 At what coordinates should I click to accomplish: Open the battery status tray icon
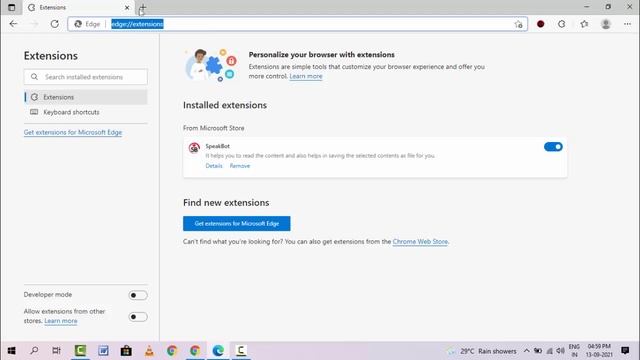[x=538, y=351]
